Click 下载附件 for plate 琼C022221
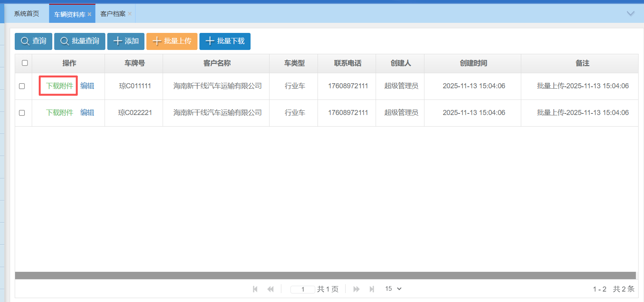 pos(60,113)
